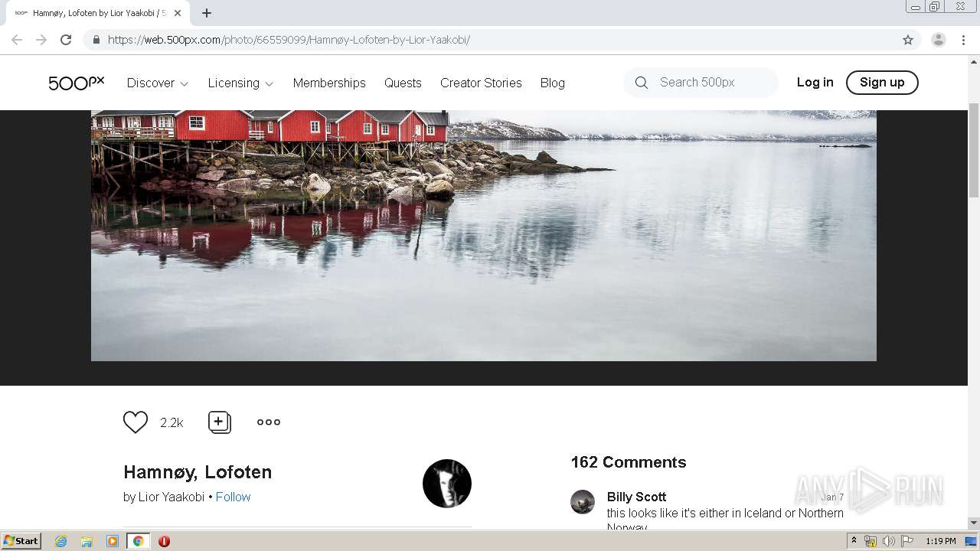Follow Lior Yaakobi
Screen dimensions: 980x551
(233, 497)
